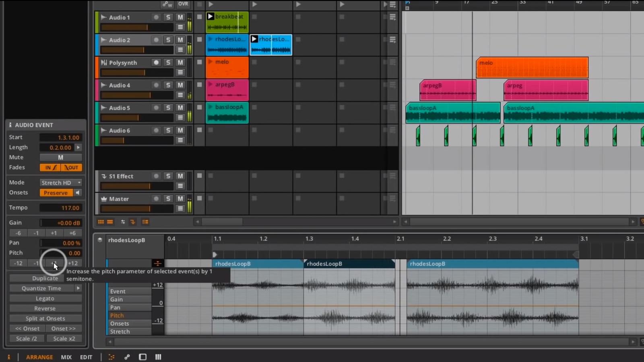Click the Legato button
The width and height of the screenshot is (644, 362).
coord(45,298)
